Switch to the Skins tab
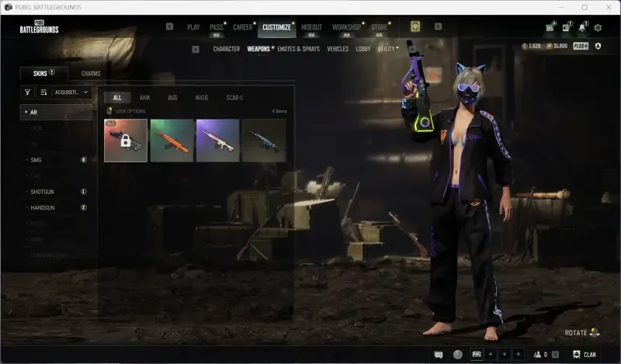Image resolution: width=621 pixels, height=364 pixels. 43,73
